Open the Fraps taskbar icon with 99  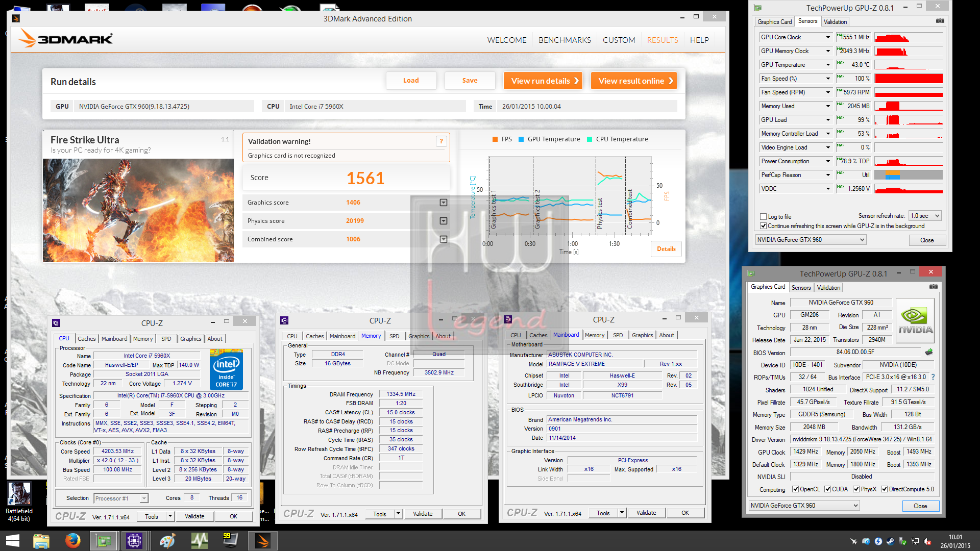230,541
